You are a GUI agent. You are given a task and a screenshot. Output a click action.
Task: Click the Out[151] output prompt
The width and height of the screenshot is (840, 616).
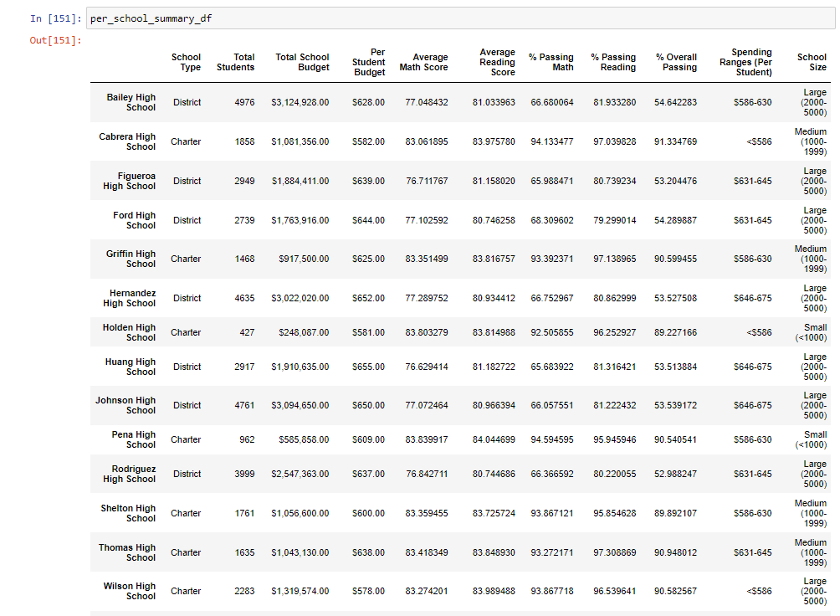56,40
